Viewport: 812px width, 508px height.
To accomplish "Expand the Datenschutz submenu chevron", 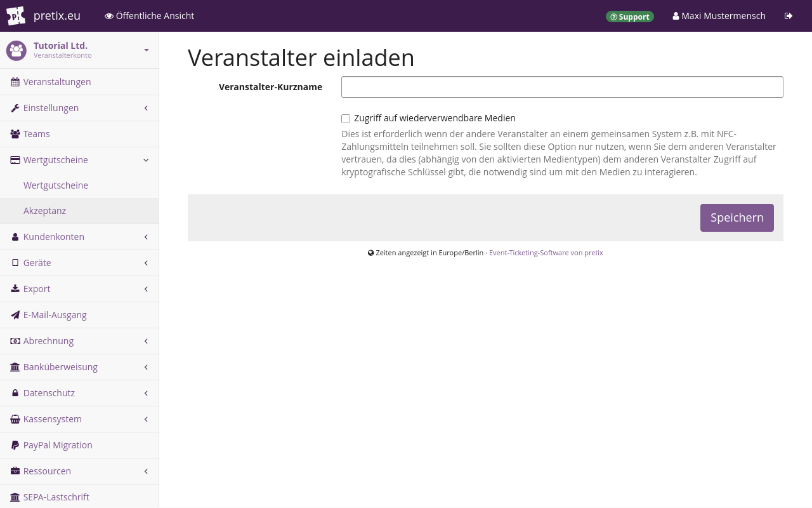I will pos(146,393).
